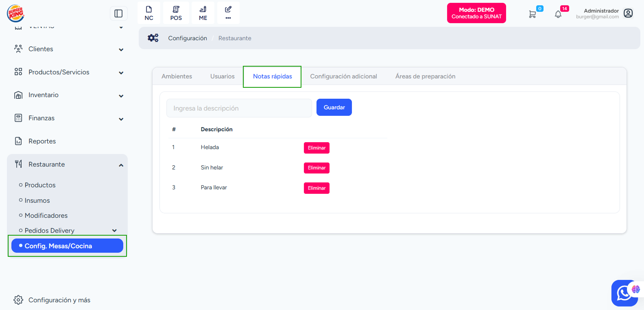Open the notifications bell

[558, 14]
